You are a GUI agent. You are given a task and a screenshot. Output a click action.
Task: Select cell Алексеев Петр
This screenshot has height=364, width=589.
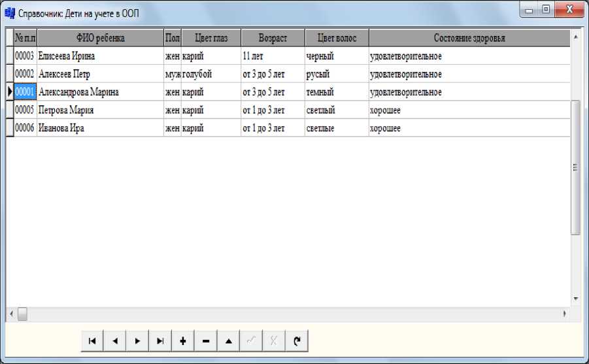click(x=100, y=74)
